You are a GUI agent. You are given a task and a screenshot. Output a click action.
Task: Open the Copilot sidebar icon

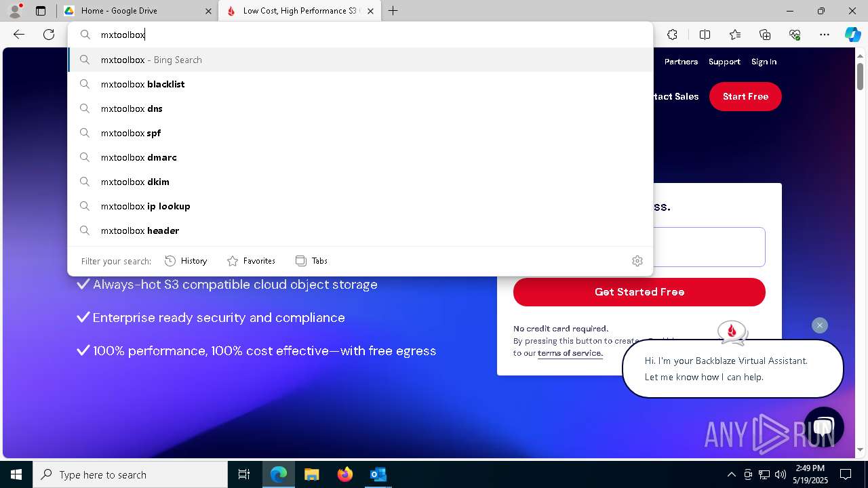point(852,35)
